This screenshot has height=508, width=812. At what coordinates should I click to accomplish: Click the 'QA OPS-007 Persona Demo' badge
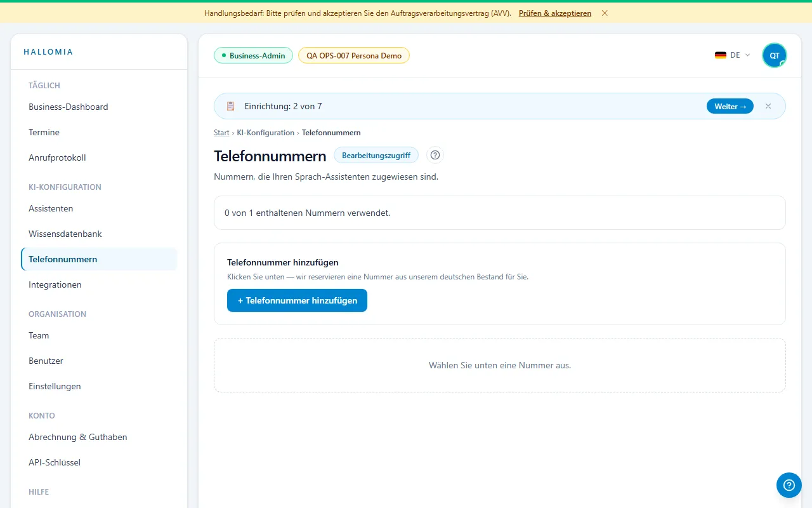pos(354,55)
